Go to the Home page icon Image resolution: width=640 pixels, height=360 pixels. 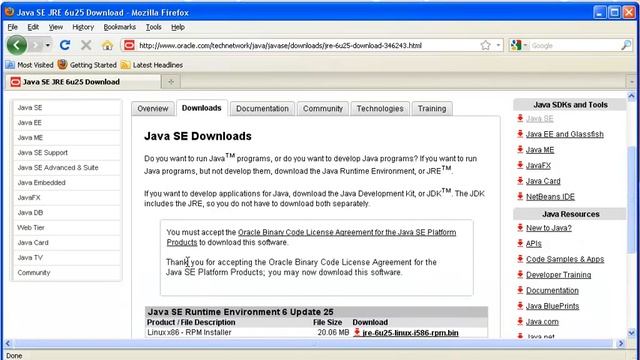click(x=107, y=45)
